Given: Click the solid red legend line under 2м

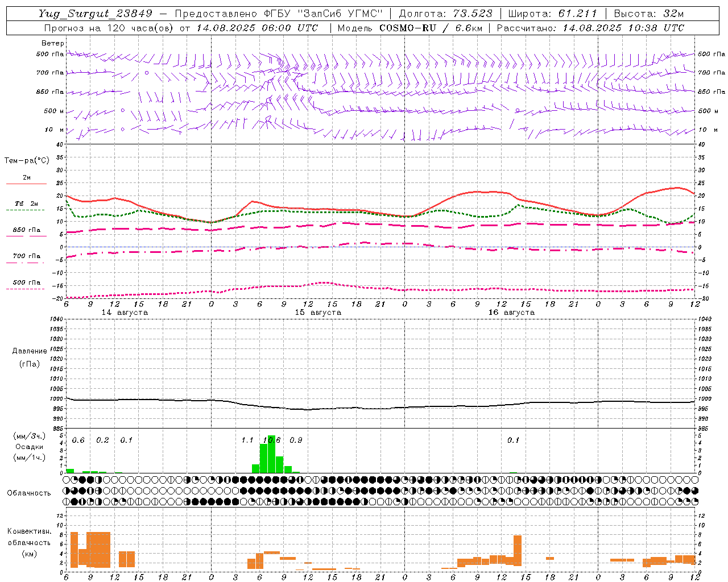Looking at the screenshot, I should tap(26, 184).
